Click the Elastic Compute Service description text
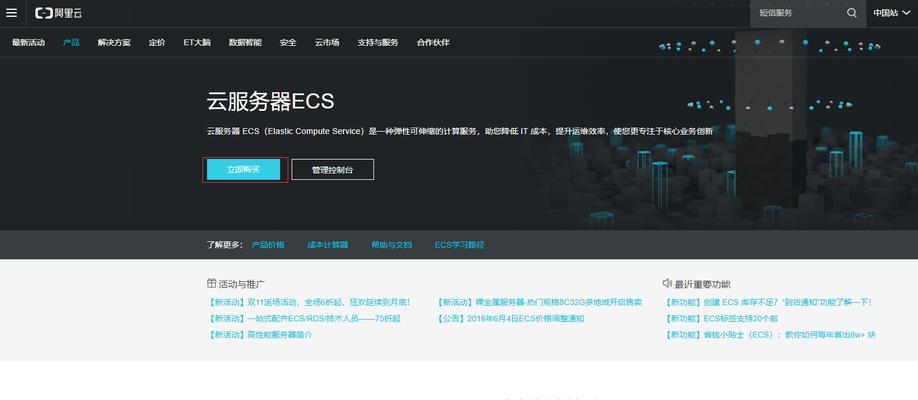The width and height of the screenshot is (918, 400). 460,131
